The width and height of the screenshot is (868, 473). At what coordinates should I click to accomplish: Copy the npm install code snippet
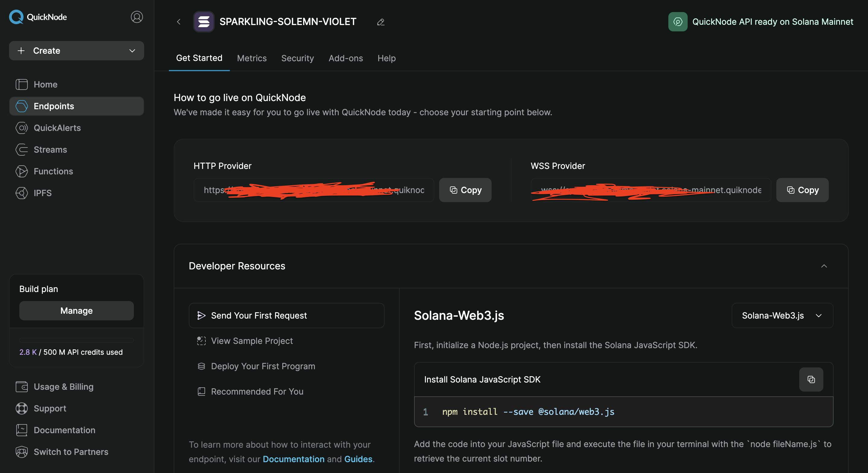[x=811, y=379]
